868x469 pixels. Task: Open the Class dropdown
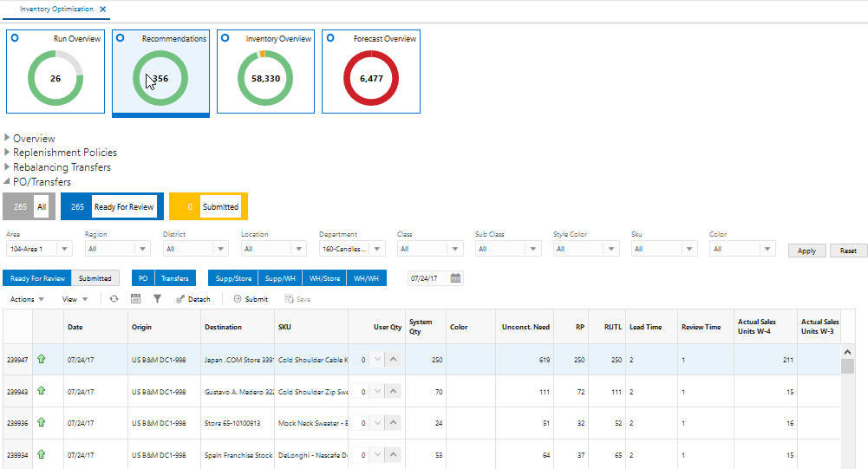coord(454,249)
